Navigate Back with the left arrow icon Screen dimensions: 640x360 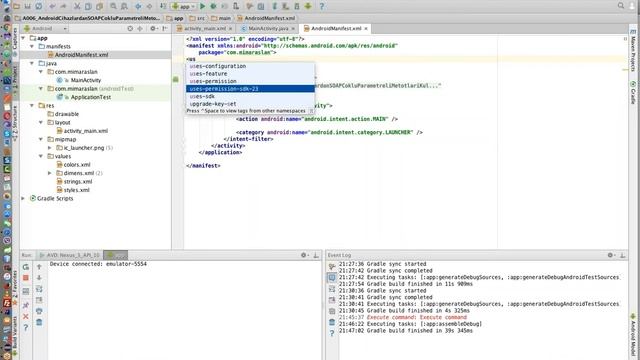[x=138, y=6]
